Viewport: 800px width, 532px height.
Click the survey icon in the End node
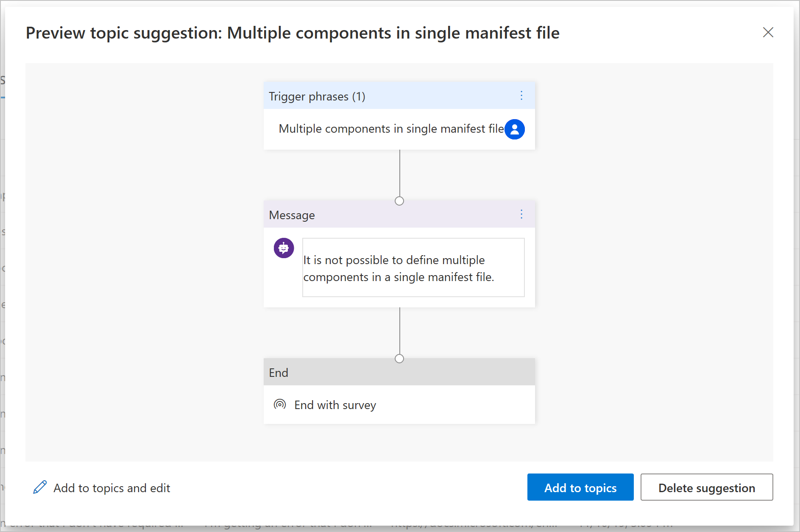(x=280, y=404)
